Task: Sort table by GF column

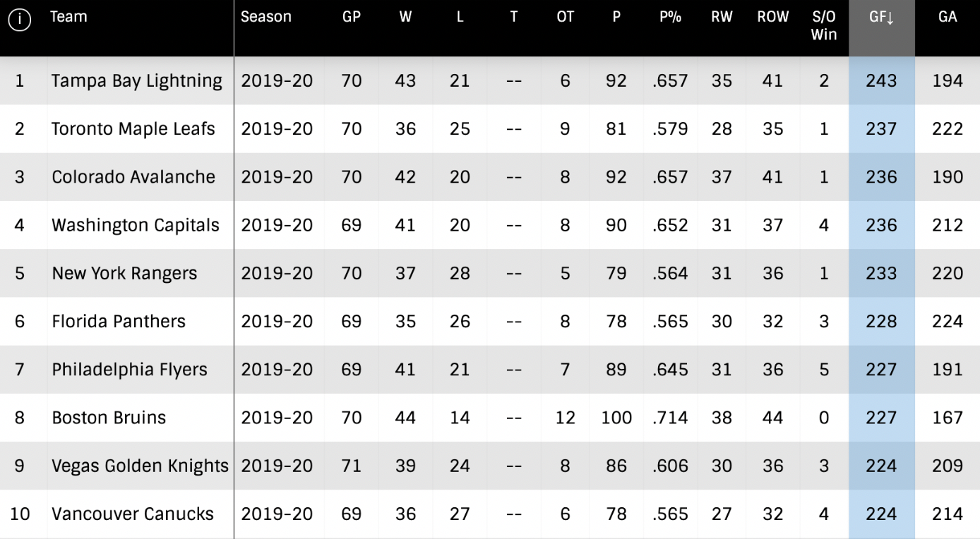Action: (881, 18)
